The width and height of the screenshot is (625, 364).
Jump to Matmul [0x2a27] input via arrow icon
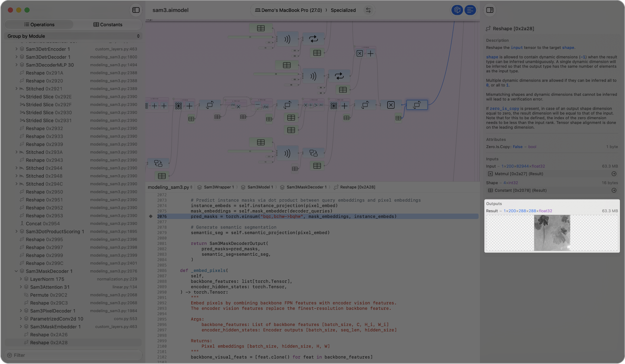(x=614, y=174)
